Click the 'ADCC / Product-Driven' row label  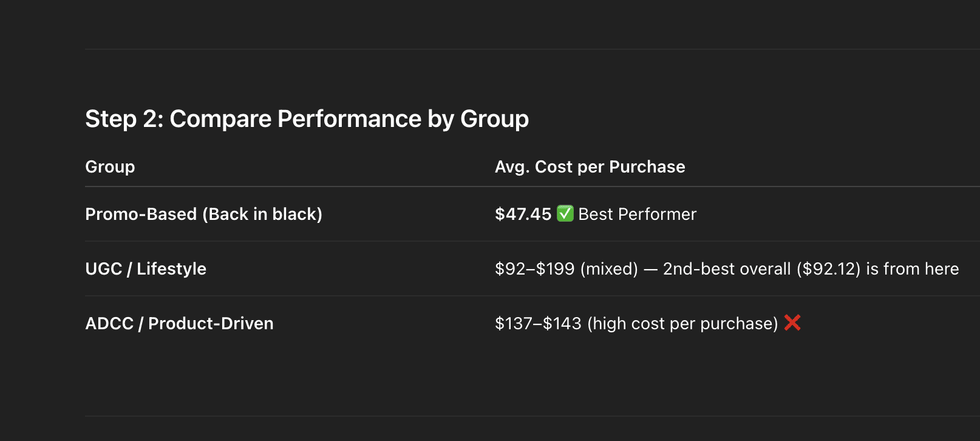click(x=179, y=324)
